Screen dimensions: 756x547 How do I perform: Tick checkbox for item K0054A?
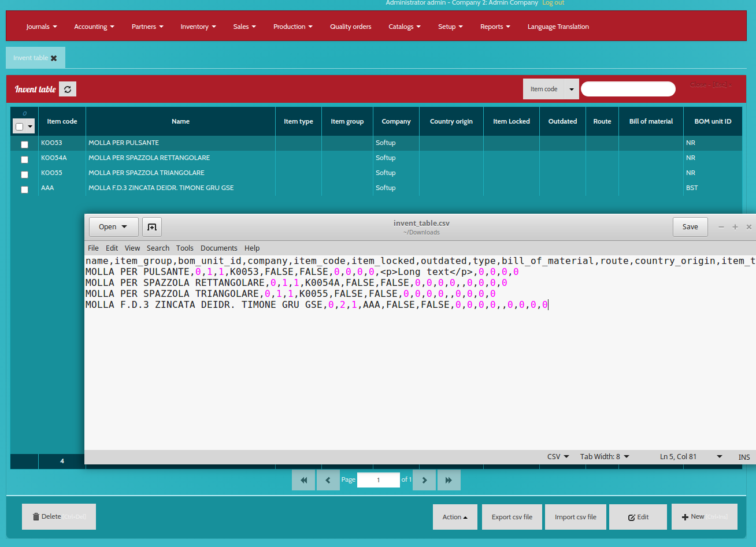click(24, 159)
